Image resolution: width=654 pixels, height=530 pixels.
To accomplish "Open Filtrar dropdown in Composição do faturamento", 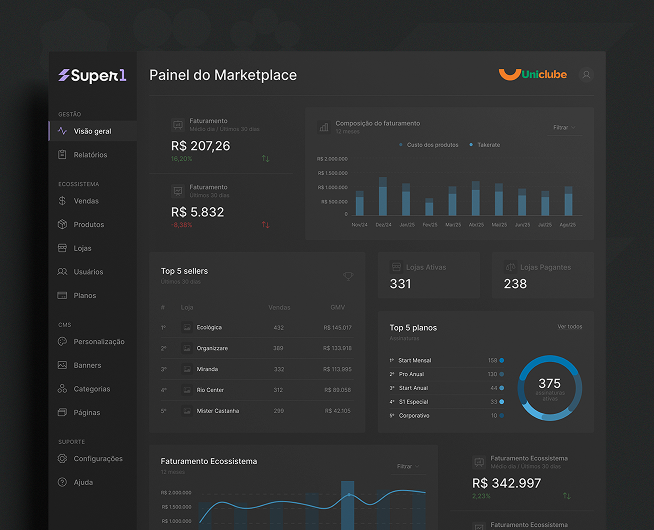I will tap(565, 128).
